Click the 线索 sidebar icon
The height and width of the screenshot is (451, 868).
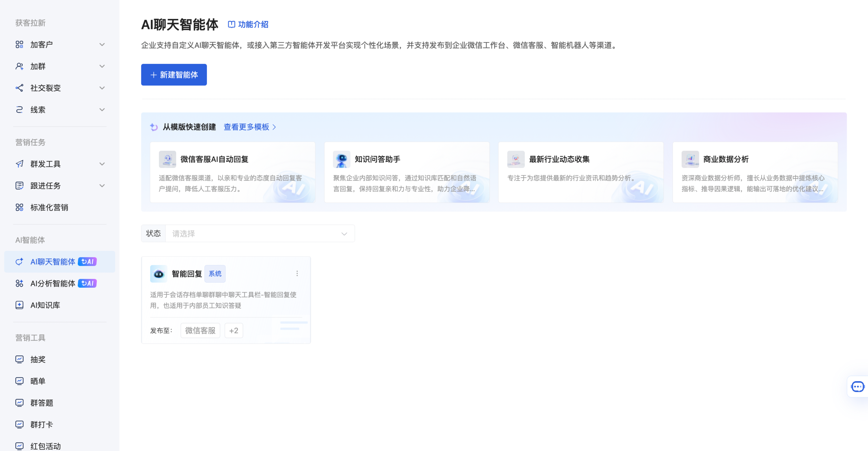tap(19, 110)
